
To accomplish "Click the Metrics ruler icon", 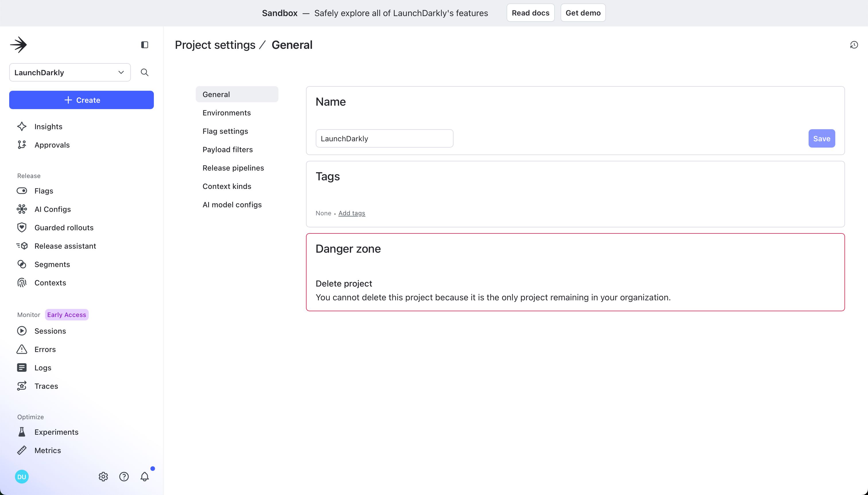I will 22,450.
